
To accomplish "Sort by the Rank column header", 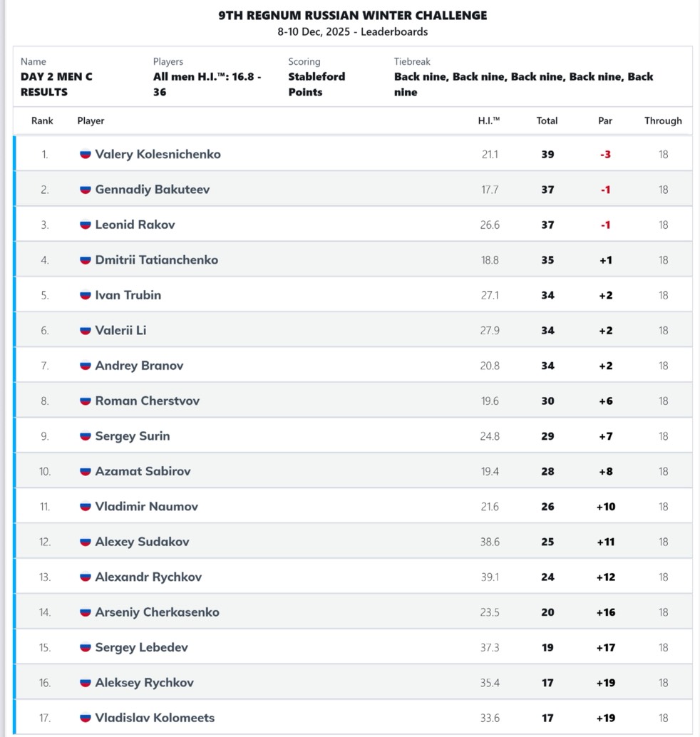I will (42, 120).
